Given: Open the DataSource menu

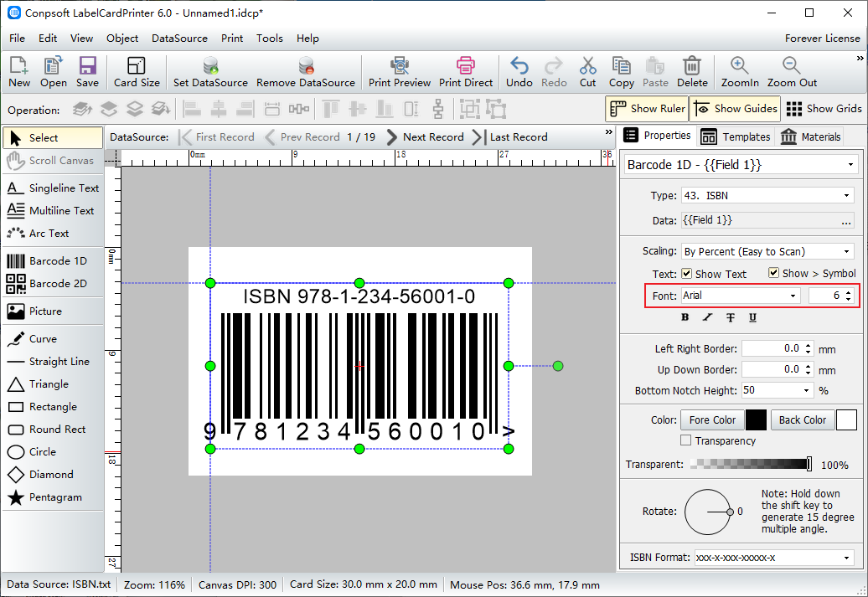Looking at the screenshot, I should [179, 39].
